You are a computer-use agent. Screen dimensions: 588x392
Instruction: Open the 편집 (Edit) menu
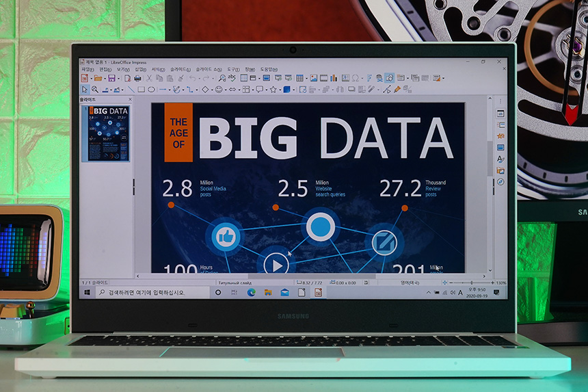click(105, 69)
